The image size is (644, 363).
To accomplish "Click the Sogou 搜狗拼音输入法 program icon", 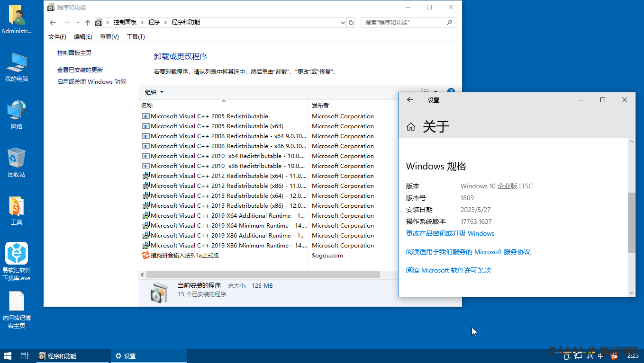I will pyautogui.click(x=146, y=256).
